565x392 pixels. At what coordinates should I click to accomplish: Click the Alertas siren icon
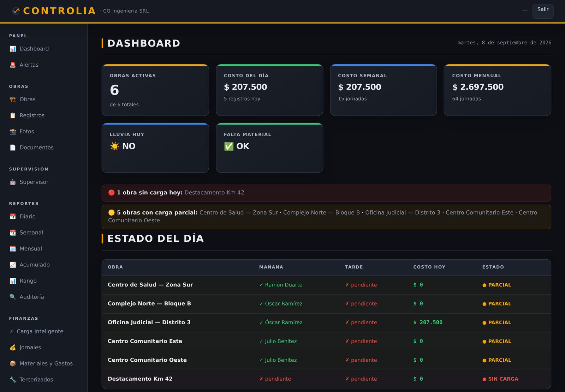point(13,65)
